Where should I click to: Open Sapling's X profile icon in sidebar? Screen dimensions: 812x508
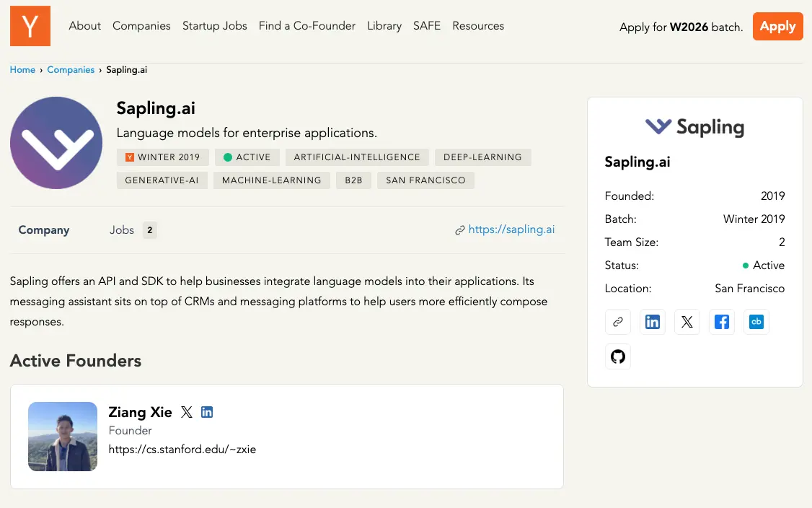[x=687, y=322]
